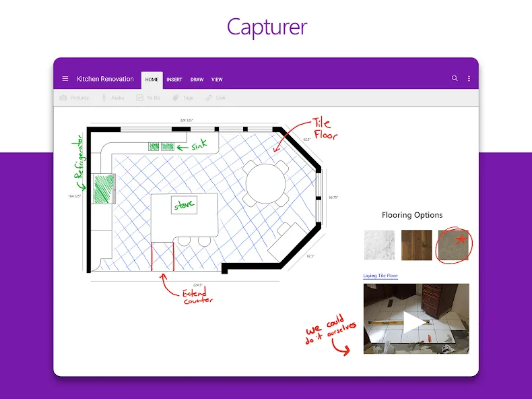Open the Laying Tile Floor link
This screenshot has width=532, height=399.
click(x=380, y=276)
